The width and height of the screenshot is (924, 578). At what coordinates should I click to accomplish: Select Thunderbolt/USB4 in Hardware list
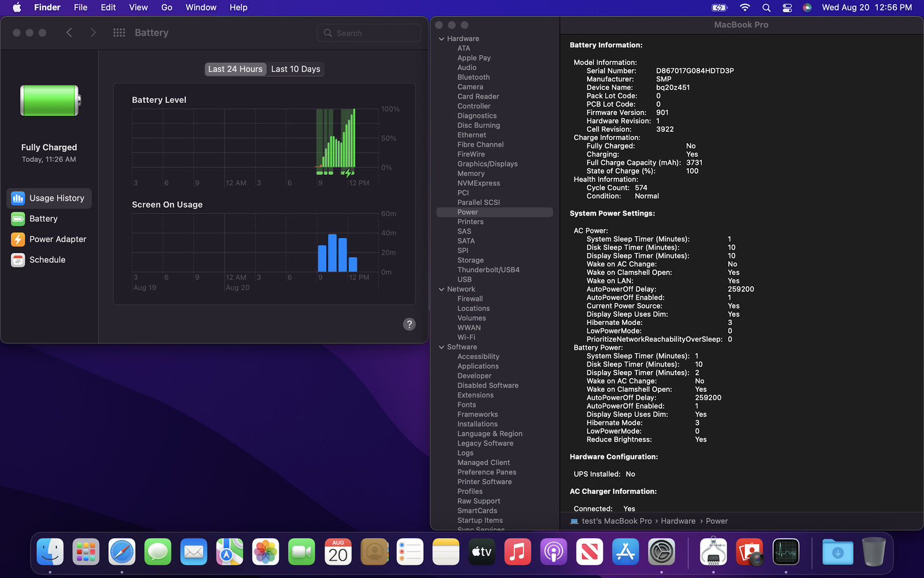[488, 270]
